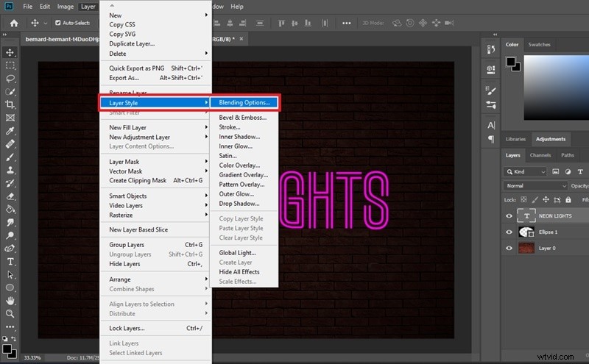Image resolution: width=589 pixels, height=364 pixels.
Task: Toggle pixel layer filter icon
Action: (556, 171)
